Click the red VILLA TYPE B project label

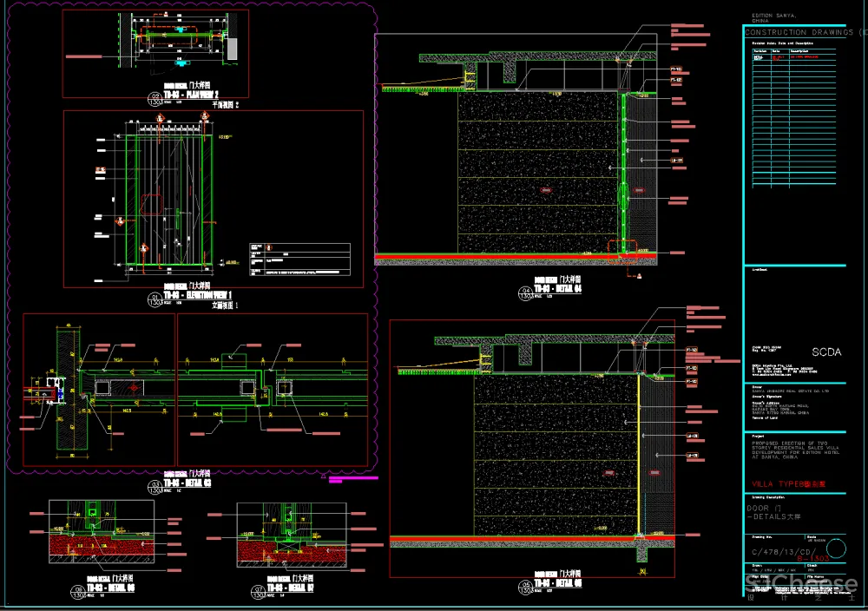coord(789,484)
